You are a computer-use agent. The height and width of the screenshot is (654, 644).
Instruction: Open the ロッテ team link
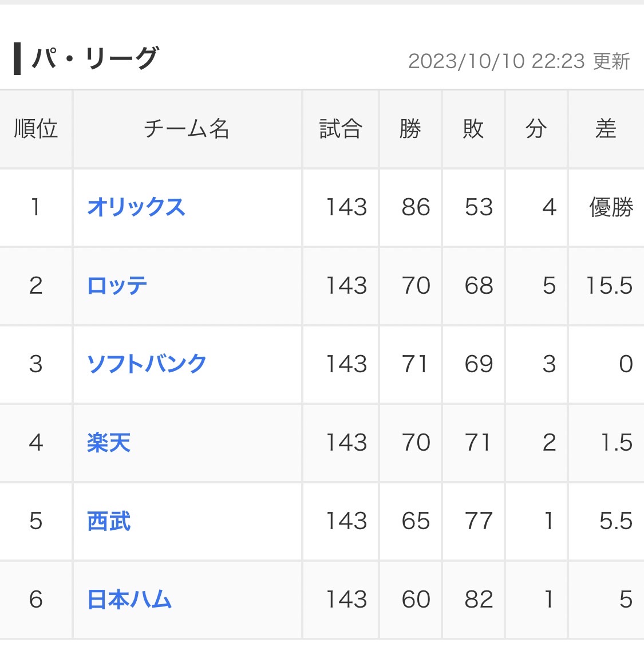(117, 286)
